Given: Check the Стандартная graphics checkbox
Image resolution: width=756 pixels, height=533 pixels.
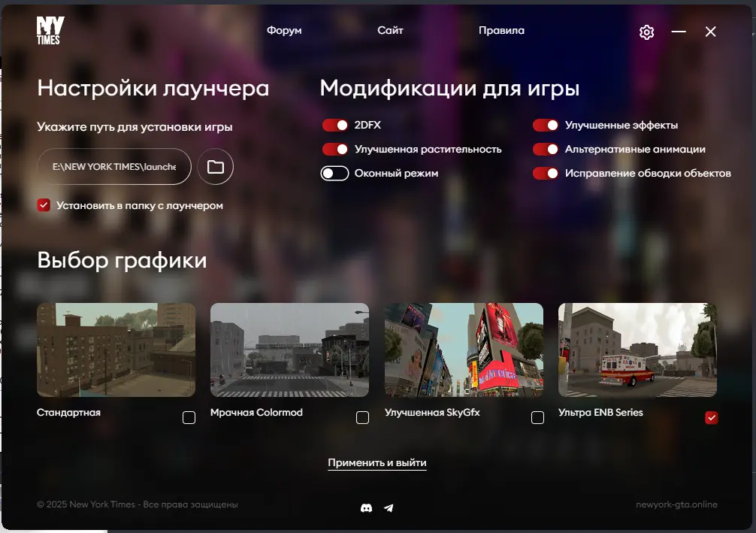Looking at the screenshot, I should (189, 418).
